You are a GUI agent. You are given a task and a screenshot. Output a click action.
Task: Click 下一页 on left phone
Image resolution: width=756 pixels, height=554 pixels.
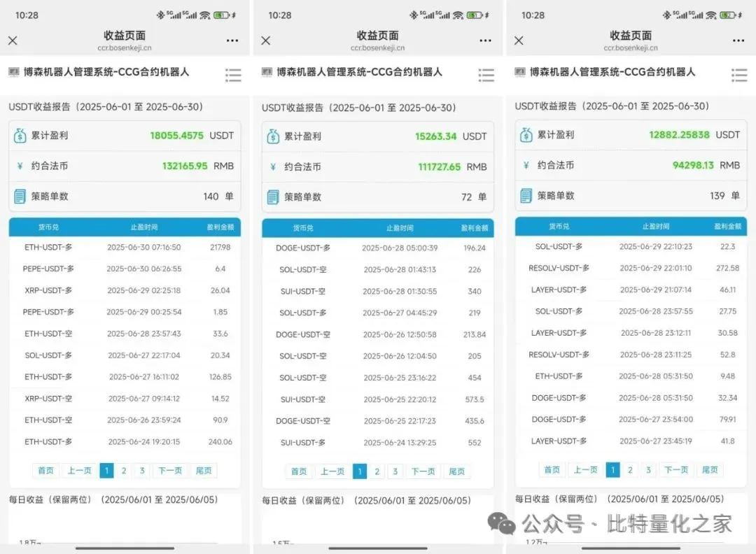click(170, 471)
